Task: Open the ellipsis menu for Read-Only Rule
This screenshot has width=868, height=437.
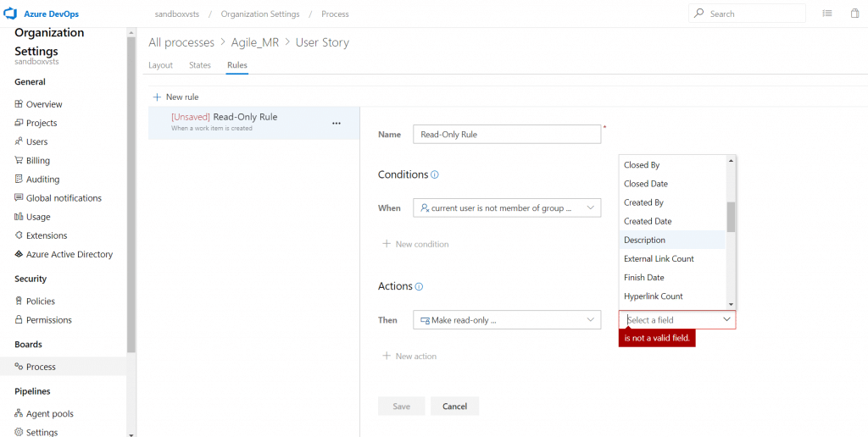Action: click(x=336, y=123)
